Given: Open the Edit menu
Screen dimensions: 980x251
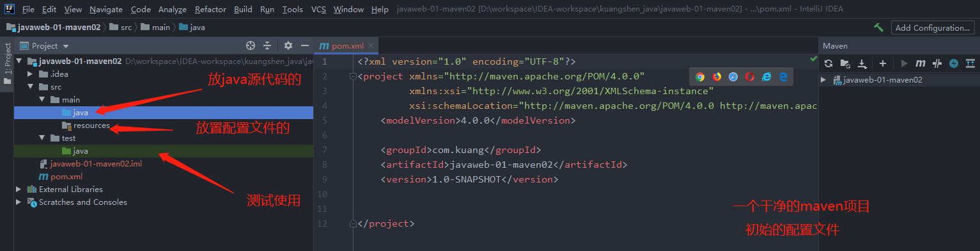Looking at the screenshot, I should click(x=49, y=10).
